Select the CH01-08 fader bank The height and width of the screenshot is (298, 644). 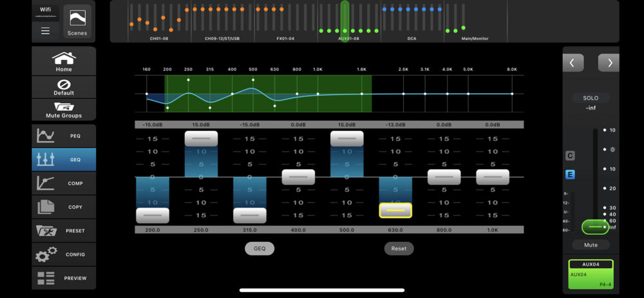pos(159,21)
